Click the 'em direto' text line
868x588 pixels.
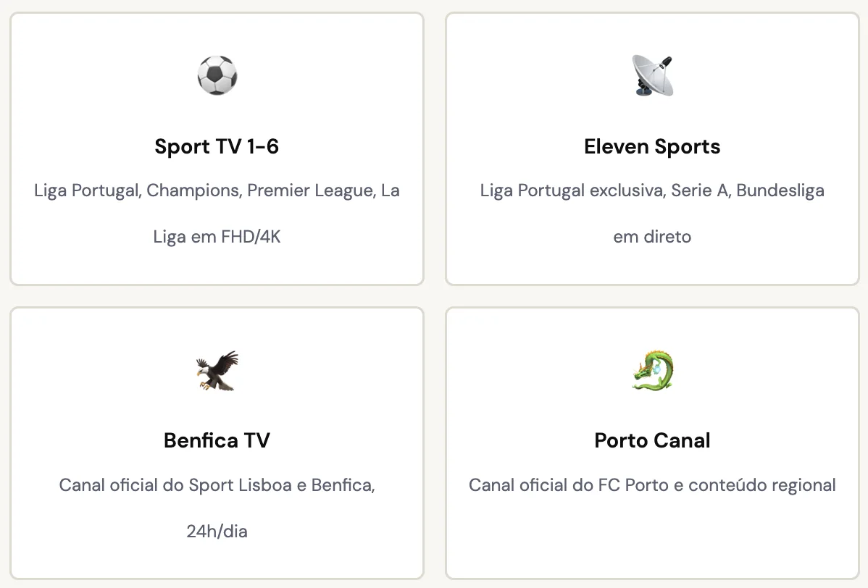pyautogui.click(x=652, y=237)
